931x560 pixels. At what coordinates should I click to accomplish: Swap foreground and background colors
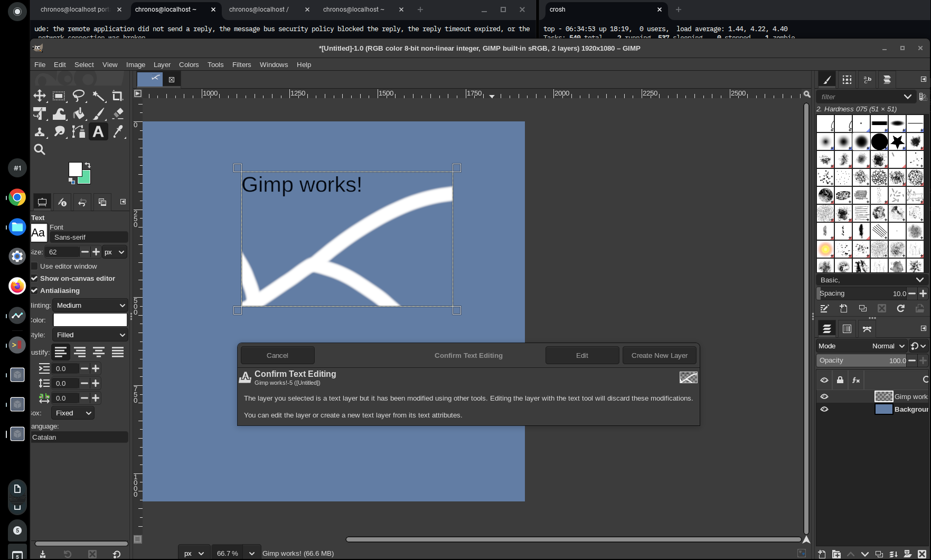88,165
